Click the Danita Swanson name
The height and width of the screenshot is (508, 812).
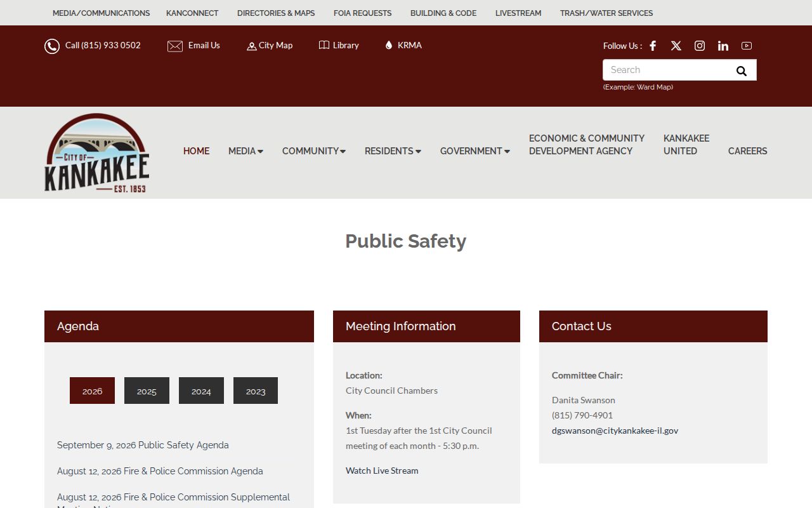(584, 400)
